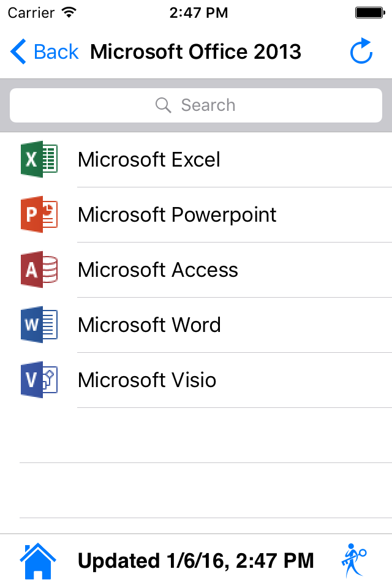Tap the Microsoft Powerpoint icon
Screen dimensions: 392x588
click(39, 214)
